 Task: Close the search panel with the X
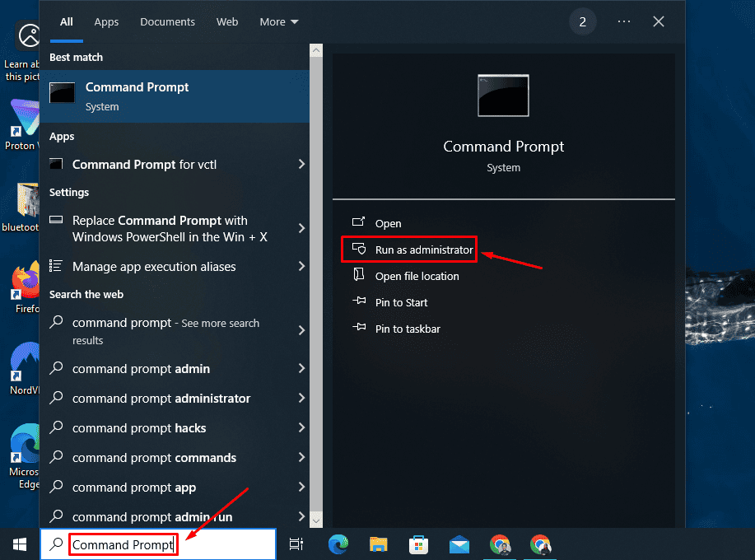point(658,21)
